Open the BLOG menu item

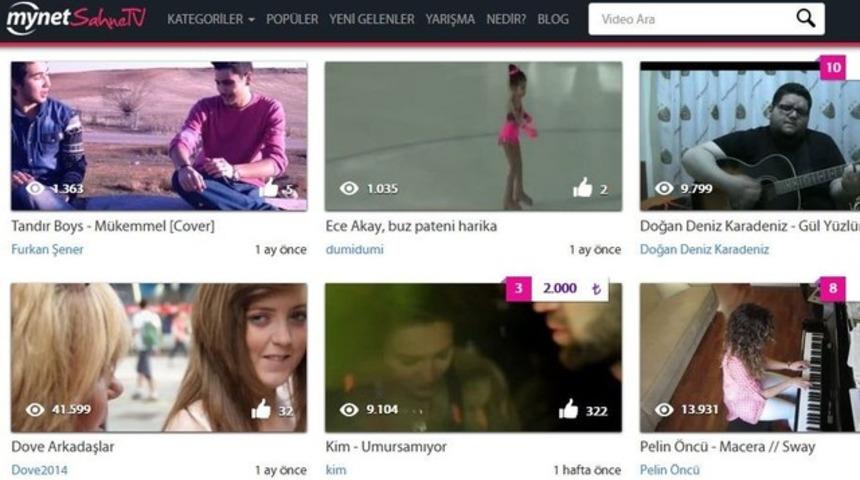[x=553, y=19]
